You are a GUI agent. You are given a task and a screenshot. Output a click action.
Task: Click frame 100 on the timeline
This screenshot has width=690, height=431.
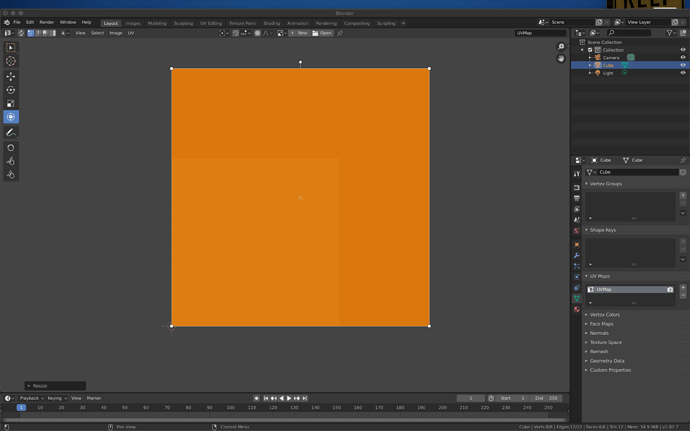(231, 408)
